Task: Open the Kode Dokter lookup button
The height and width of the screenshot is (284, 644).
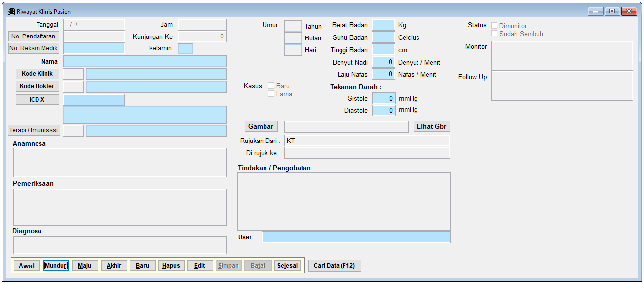Action: [38, 86]
